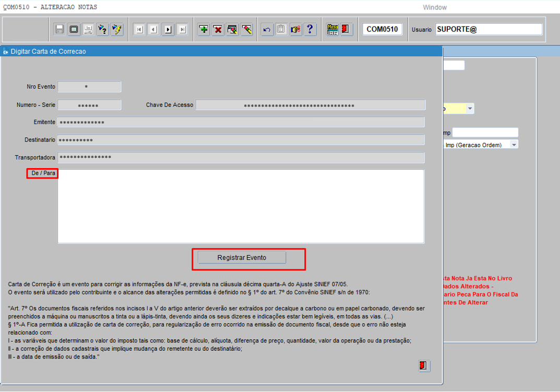This screenshot has height=392, width=560.
Task: Click the undo arrow toolbar icon
Action: click(267, 29)
